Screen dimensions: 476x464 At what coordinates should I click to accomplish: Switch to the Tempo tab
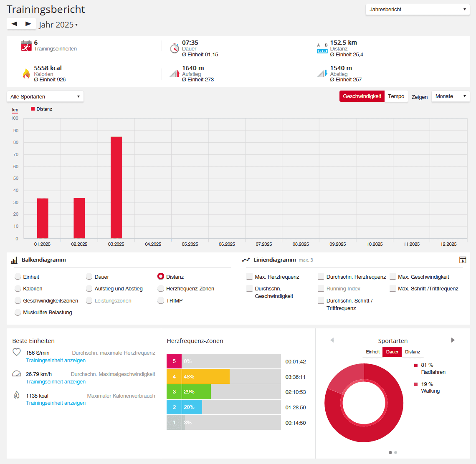pos(396,96)
